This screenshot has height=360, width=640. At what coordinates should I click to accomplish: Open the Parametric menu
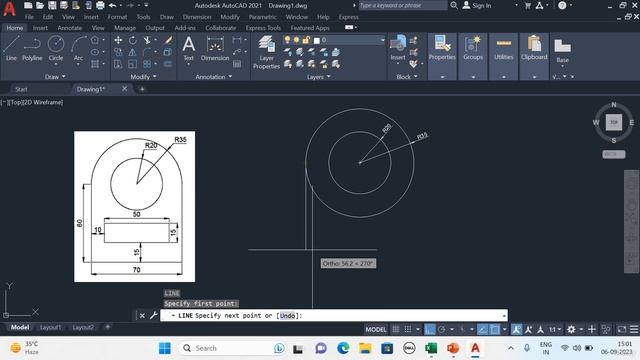[x=262, y=17]
